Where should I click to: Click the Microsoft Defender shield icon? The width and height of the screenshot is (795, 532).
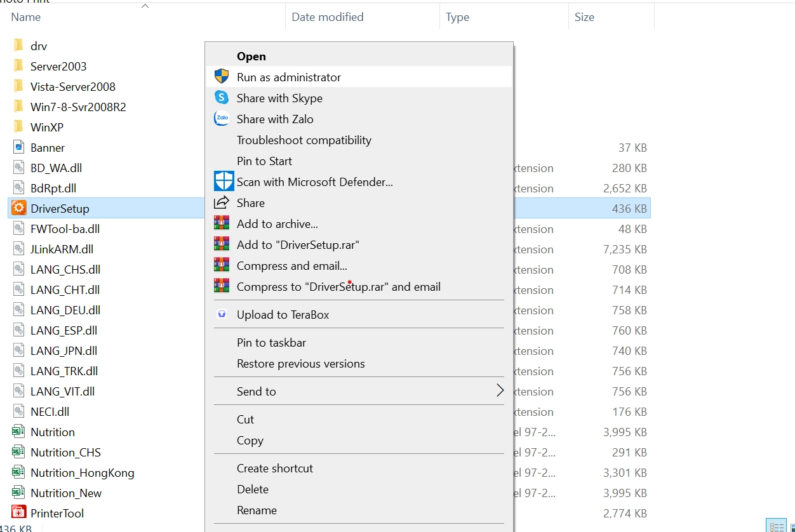coord(224,182)
